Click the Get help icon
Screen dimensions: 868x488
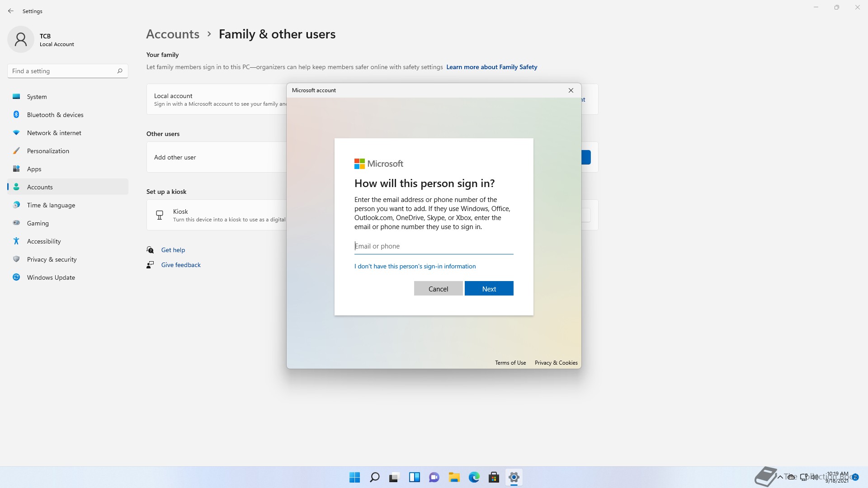(x=151, y=250)
